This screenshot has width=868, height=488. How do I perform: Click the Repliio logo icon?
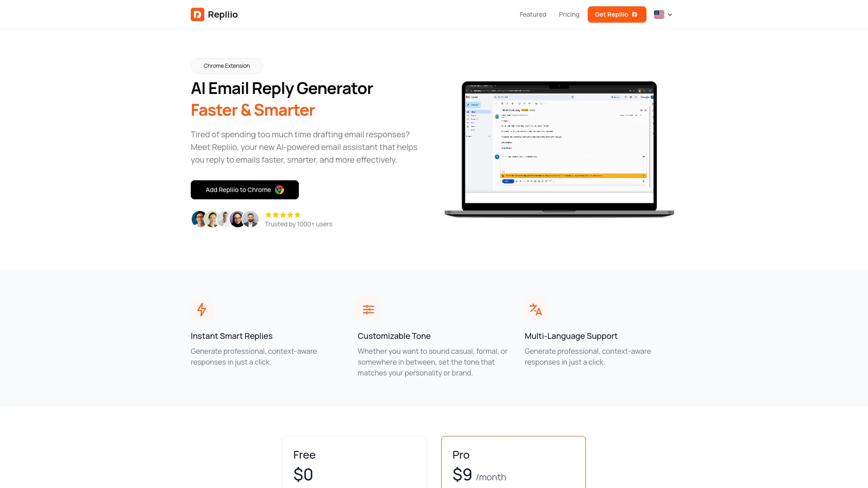[x=197, y=14]
